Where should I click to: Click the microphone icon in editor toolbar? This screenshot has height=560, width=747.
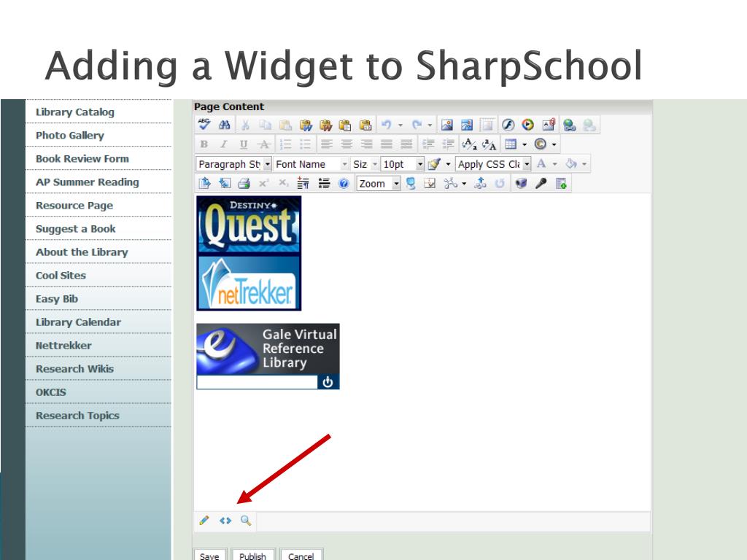[x=541, y=183]
